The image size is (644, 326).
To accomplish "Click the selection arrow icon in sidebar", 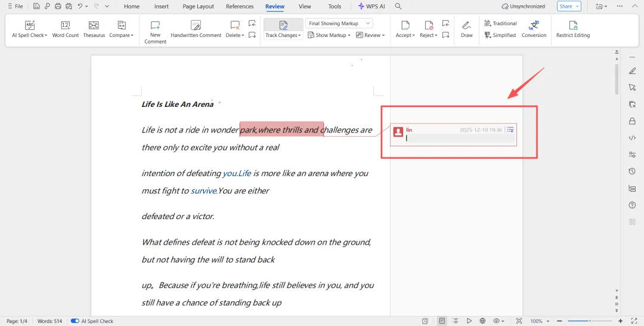I will (x=632, y=88).
